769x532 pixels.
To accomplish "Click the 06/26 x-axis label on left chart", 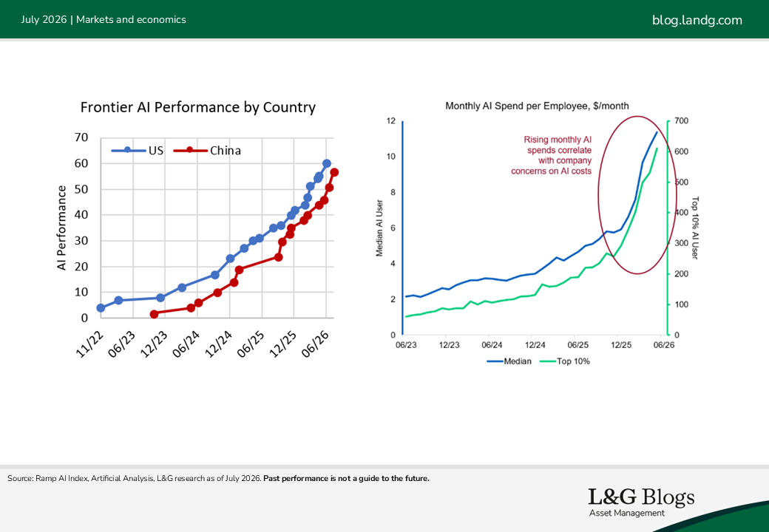I will point(315,344).
